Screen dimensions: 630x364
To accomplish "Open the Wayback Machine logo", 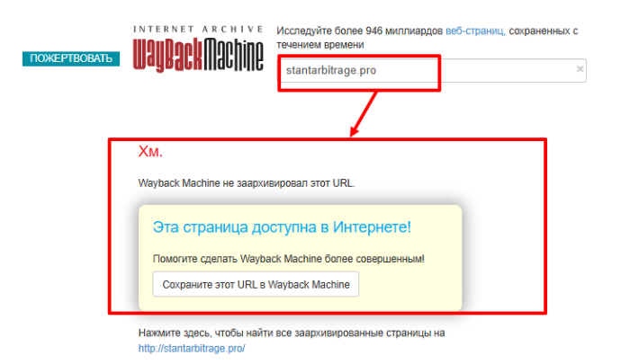I will [x=198, y=53].
